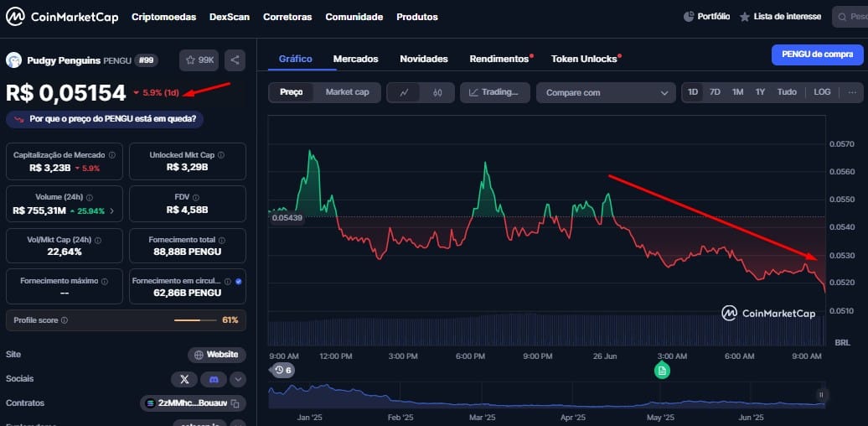The image size is (868, 426).
Task: Select the 7D time range
Action: pos(715,92)
